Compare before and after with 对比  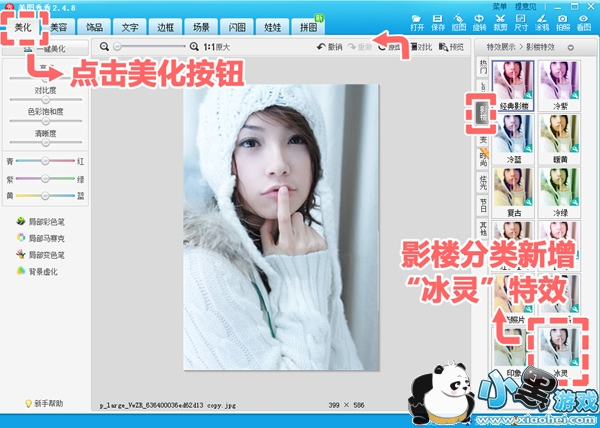(421, 47)
